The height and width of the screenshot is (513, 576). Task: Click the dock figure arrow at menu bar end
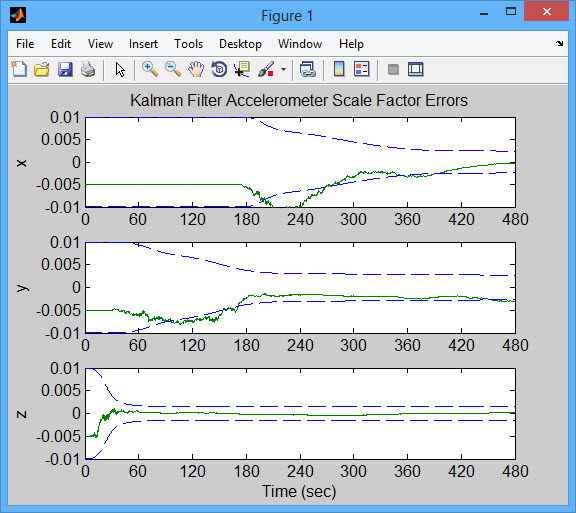pos(559,43)
